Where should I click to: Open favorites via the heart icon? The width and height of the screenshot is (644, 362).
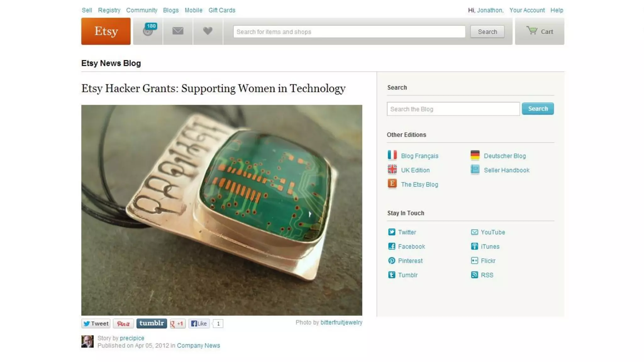[208, 31]
